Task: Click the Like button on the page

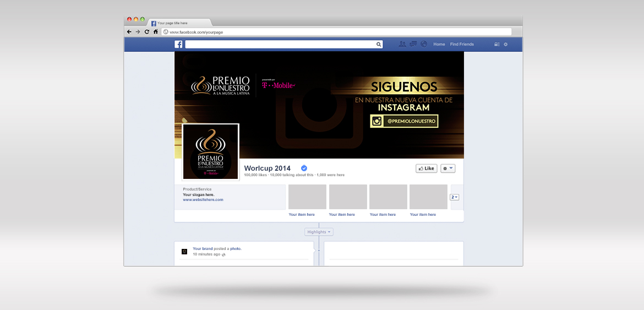Action: click(427, 168)
